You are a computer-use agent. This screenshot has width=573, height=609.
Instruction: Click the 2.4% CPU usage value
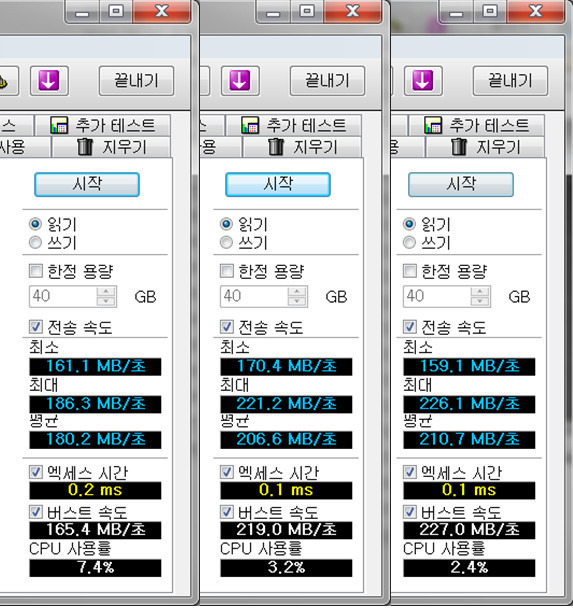coord(469,568)
